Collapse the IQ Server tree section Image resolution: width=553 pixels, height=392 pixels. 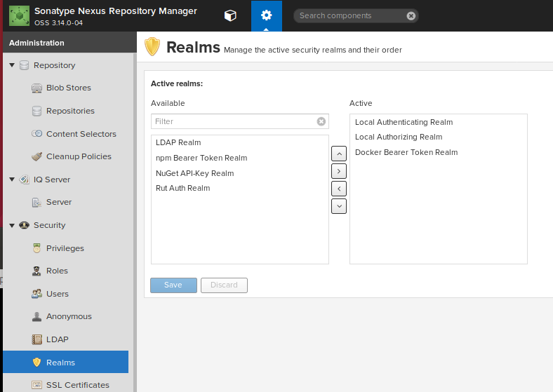(x=12, y=180)
